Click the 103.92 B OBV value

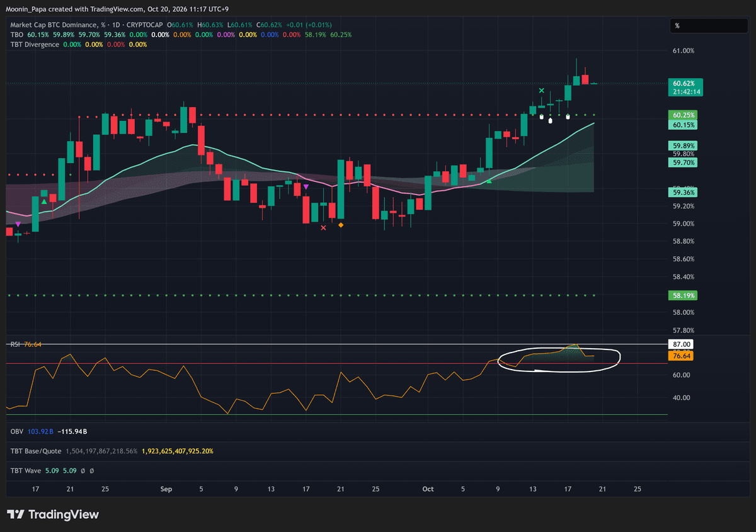click(x=41, y=431)
